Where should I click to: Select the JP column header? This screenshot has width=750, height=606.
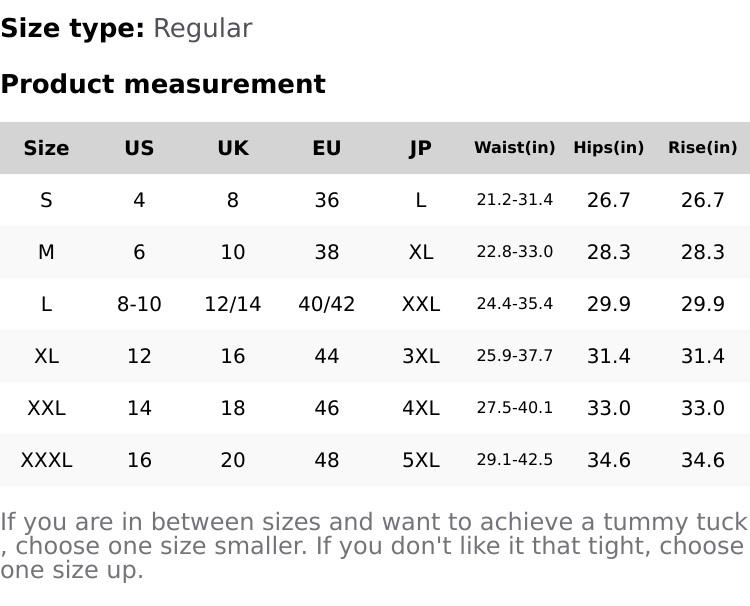click(x=421, y=148)
